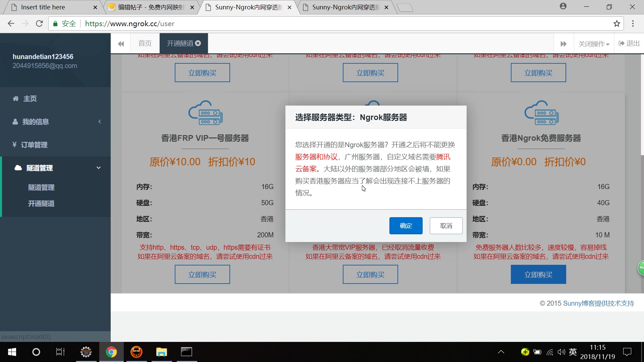Confirm with the 确定 button
The height and width of the screenshot is (362, 644).
406,226
